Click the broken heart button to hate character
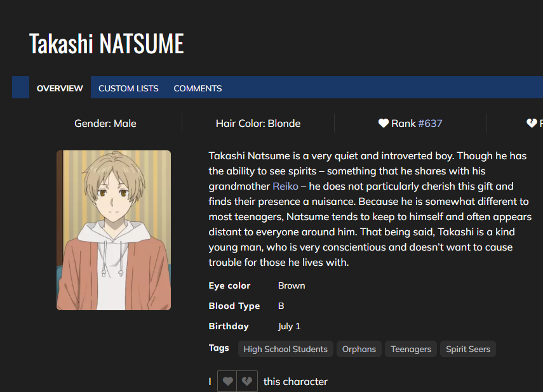This screenshot has height=392, width=543. (x=247, y=381)
